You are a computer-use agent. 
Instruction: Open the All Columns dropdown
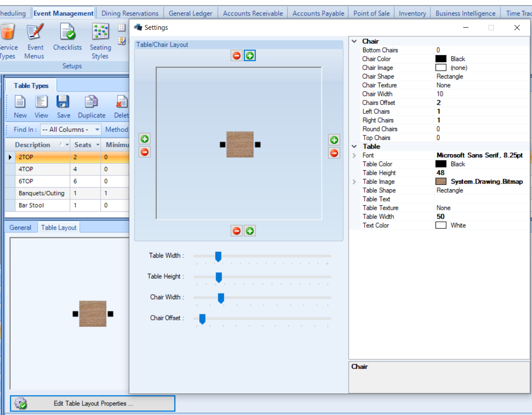[x=71, y=129]
